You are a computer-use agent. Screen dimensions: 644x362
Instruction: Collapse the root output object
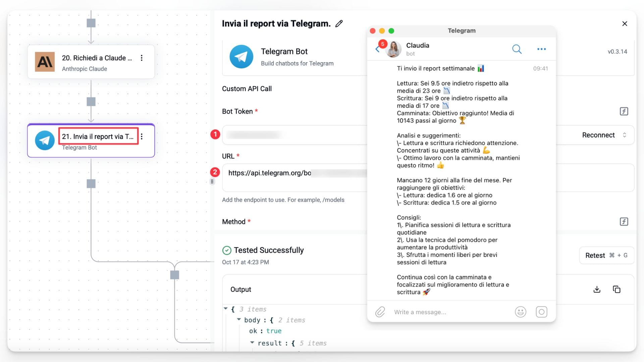coord(226,309)
